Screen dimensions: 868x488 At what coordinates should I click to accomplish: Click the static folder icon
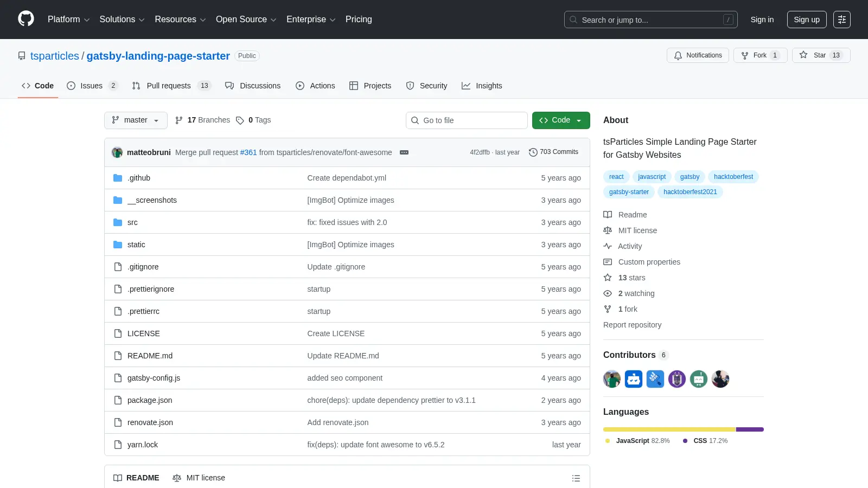click(x=118, y=245)
